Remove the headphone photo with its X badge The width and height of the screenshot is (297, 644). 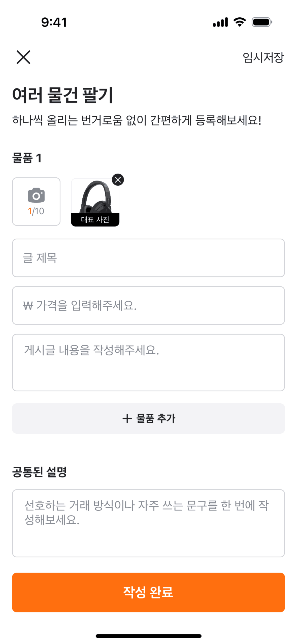118,180
